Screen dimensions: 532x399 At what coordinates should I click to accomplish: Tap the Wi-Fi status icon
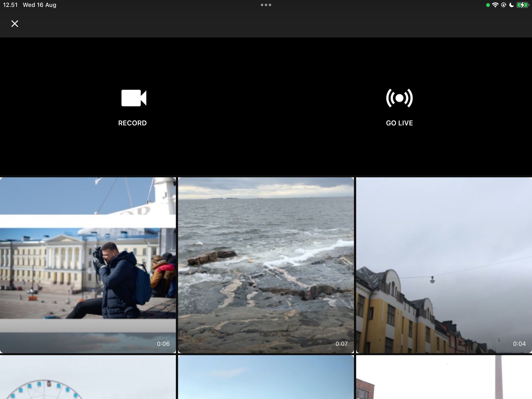coord(495,5)
